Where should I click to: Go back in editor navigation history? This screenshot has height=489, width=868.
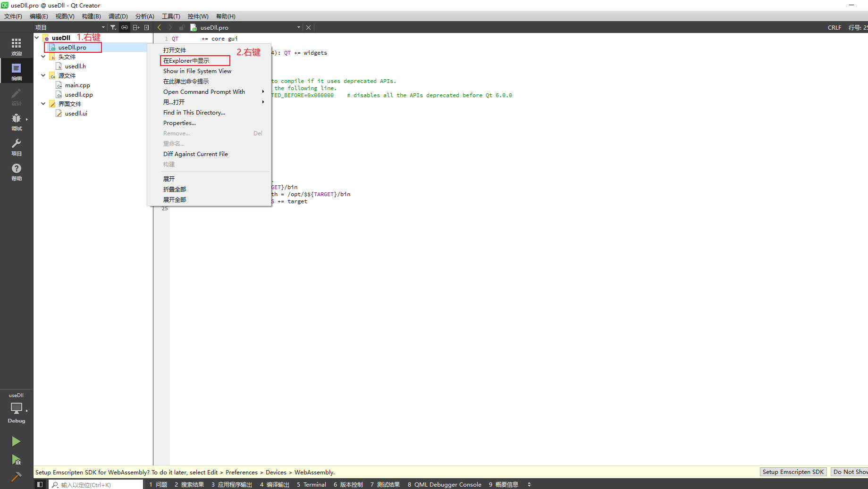[160, 27]
